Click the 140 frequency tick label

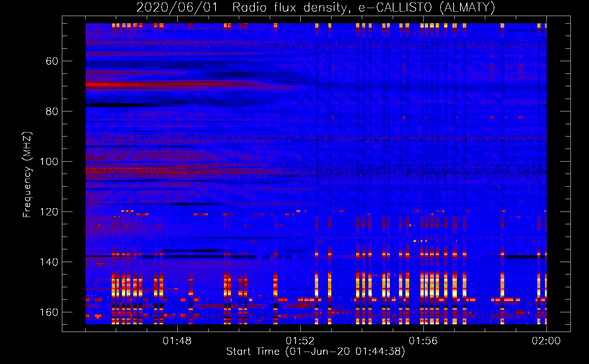point(49,262)
